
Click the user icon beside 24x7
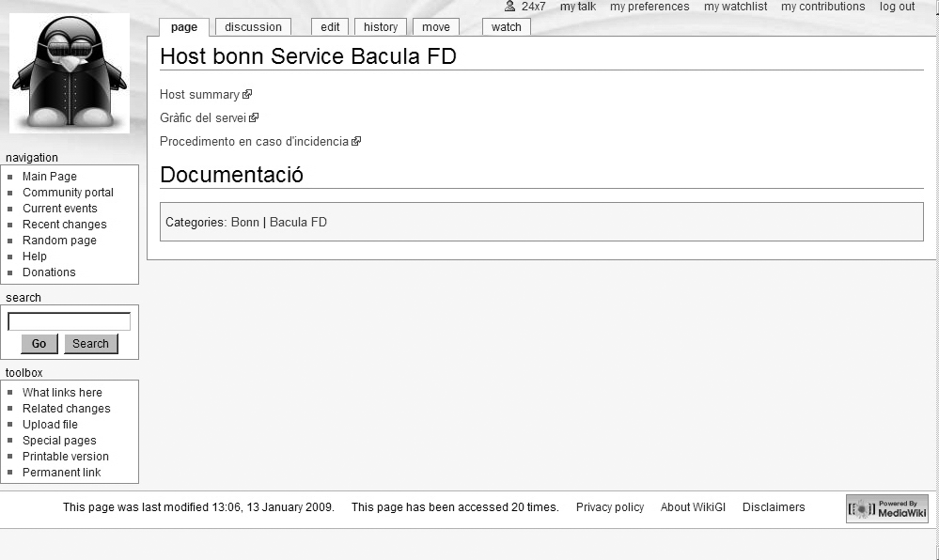pos(509,7)
